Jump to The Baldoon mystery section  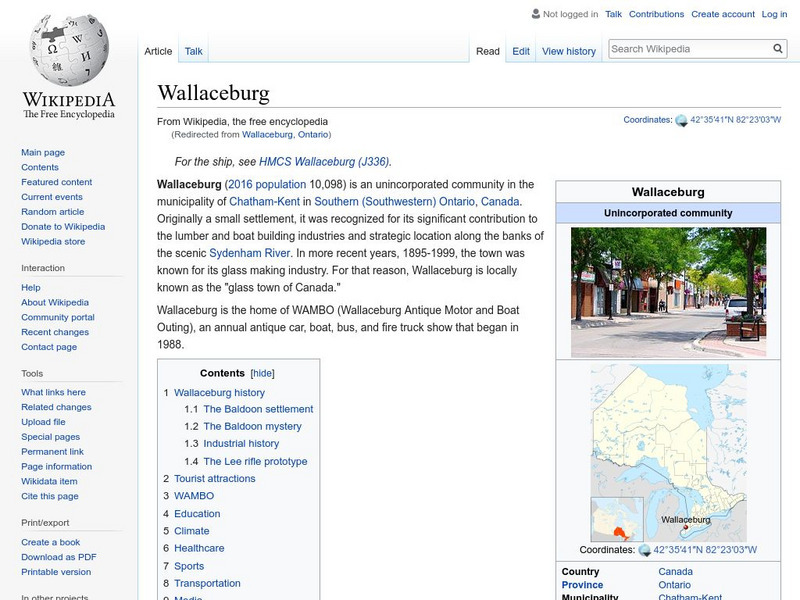pyautogui.click(x=253, y=426)
